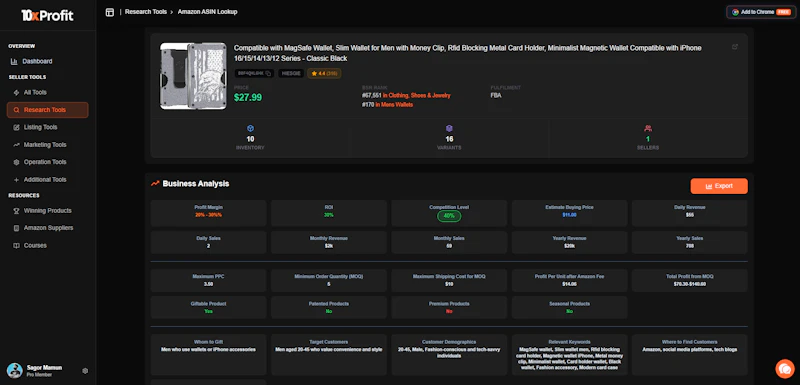Click Amazon ASIN Lookup breadcrumb
This screenshot has width=800, height=385.
(207, 12)
